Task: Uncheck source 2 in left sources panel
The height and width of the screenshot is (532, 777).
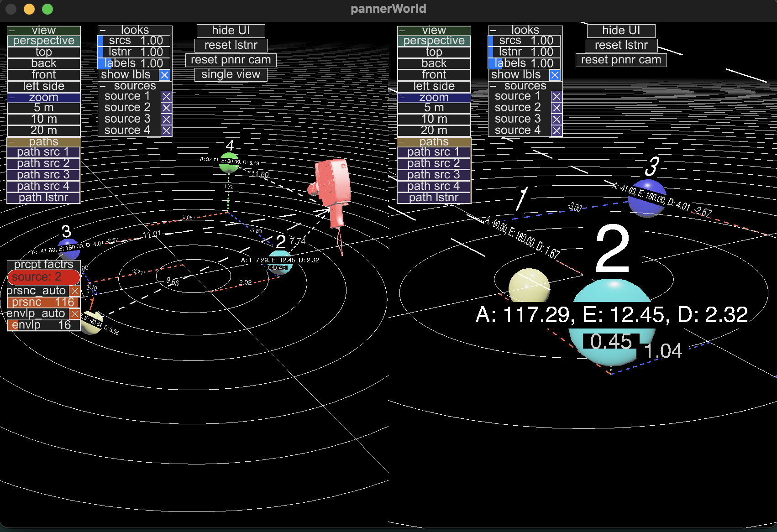Action: coord(166,108)
